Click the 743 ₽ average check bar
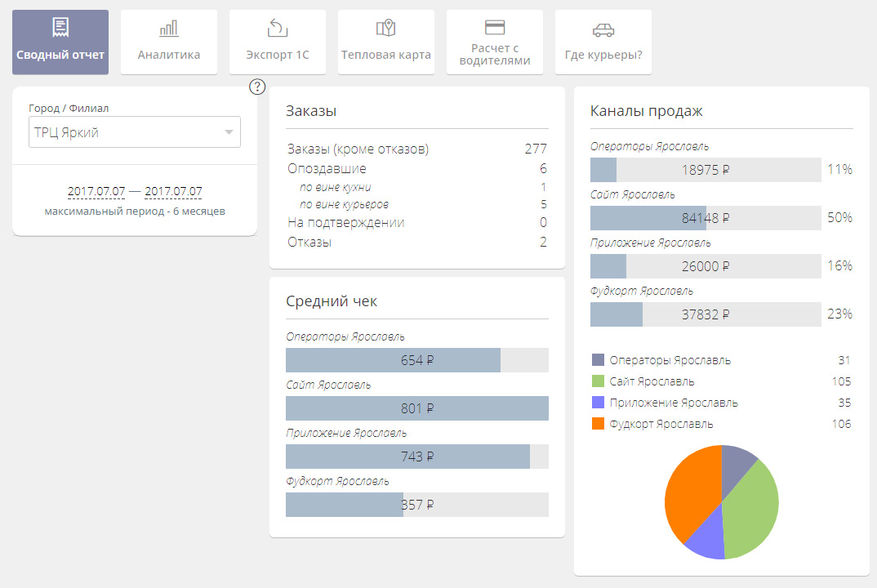877x588 pixels. [417, 456]
